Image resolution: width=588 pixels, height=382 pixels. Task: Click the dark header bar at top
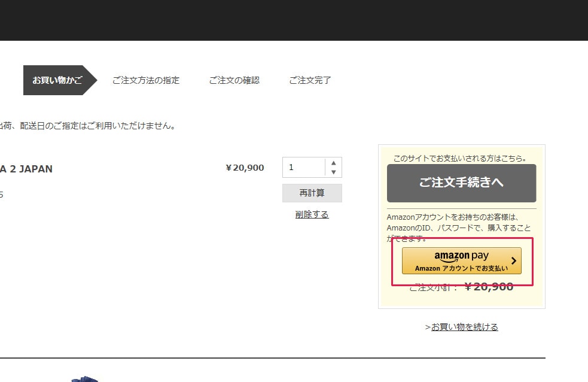click(x=294, y=20)
